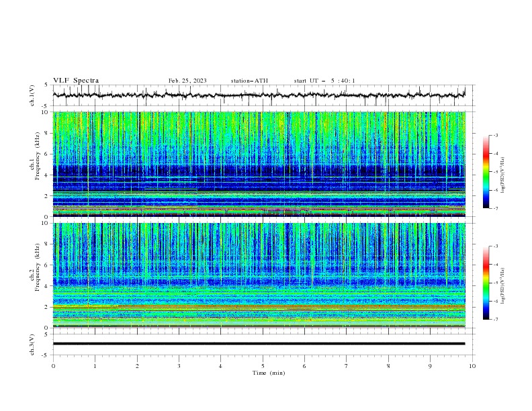Click the time axis tick label "2"
This screenshot has height=411, width=532.
(137, 366)
